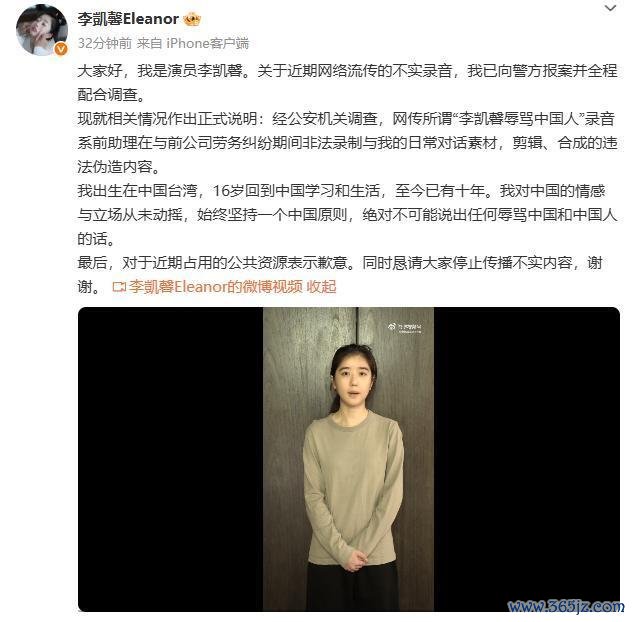Click the paragraph starting 现就相关情况
Image resolution: width=632 pixels, height=622 pixels.
pos(347,143)
